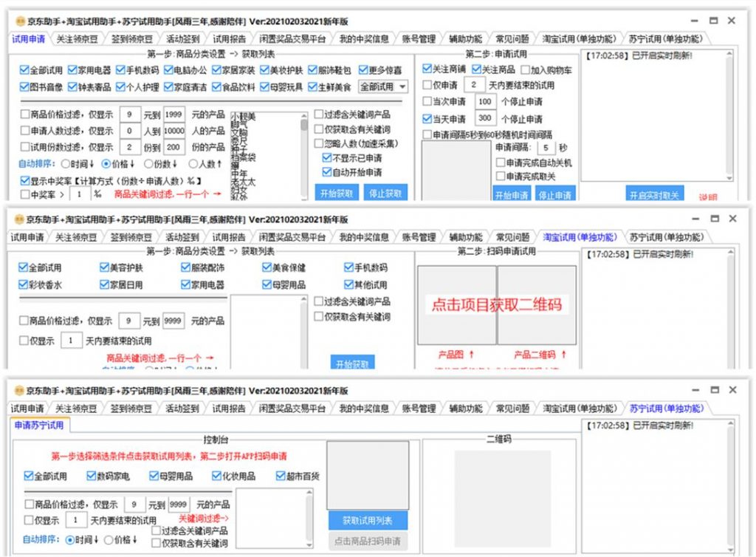Toggle the 其他试用 checkbox
This screenshot has width=756, height=557.
(349, 284)
